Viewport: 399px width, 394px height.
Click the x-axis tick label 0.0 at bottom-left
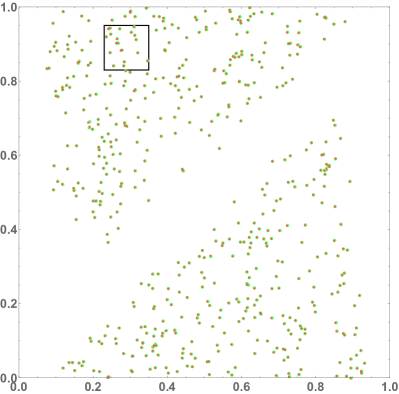[19, 387]
